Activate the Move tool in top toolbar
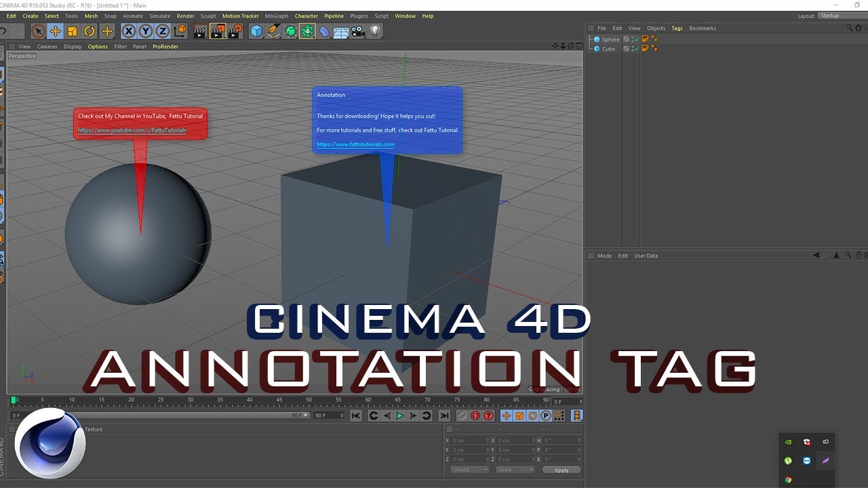The image size is (868, 488). point(56,31)
